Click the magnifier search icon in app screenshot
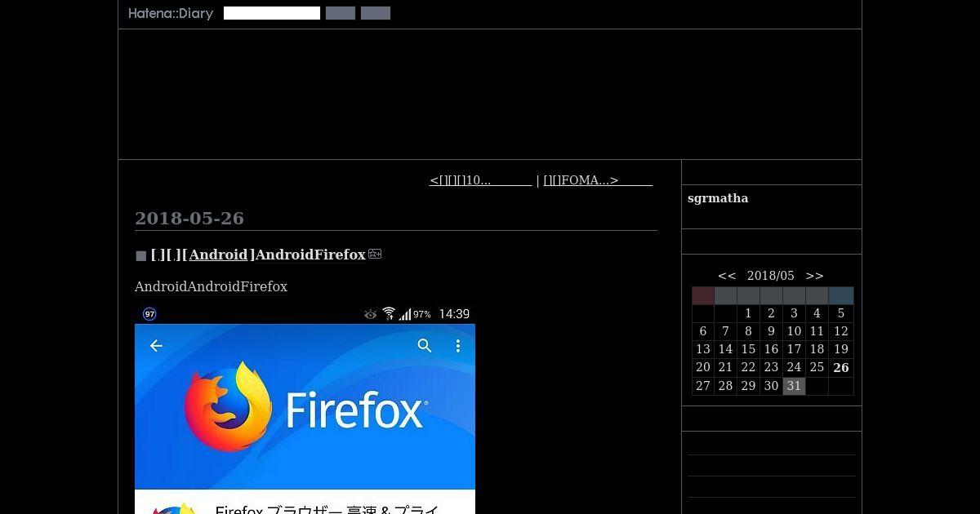This screenshot has width=980, height=514. (425, 346)
